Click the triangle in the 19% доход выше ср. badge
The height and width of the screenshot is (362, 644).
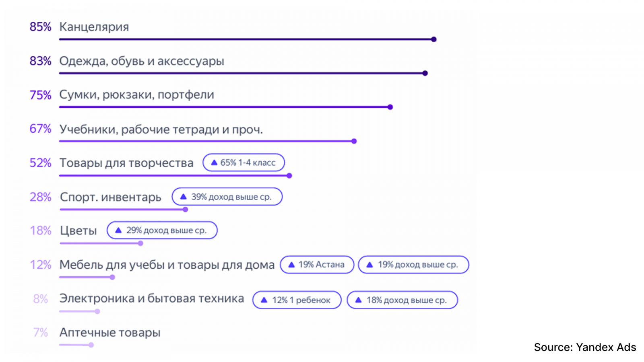coord(369,265)
